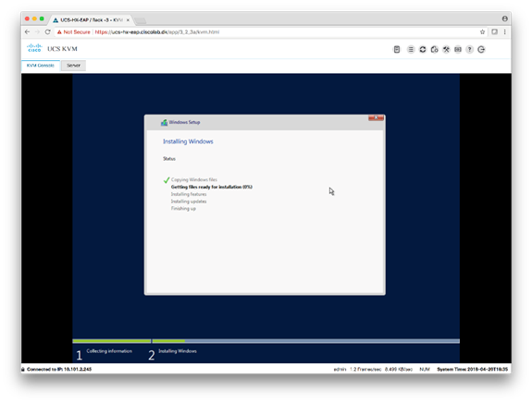
Task: Click the fit-to-screen icon in KVM toolbar
Action: click(x=458, y=50)
